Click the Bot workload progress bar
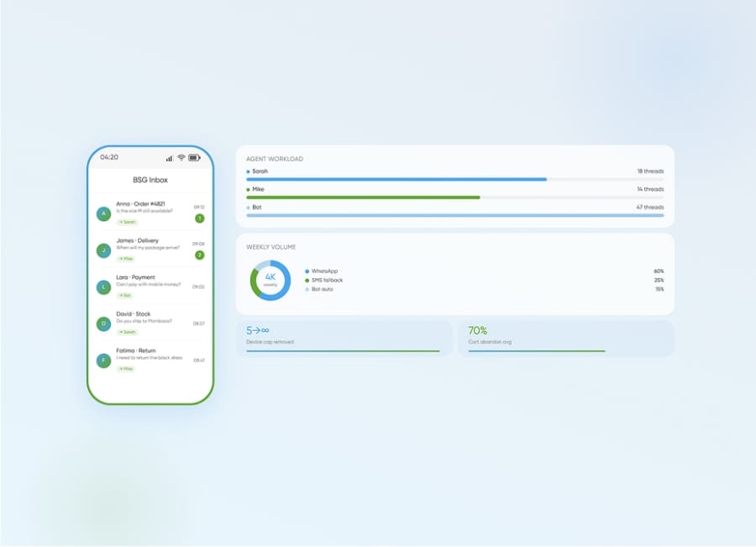Image resolution: width=756 pixels, height=547 pixels. pyautogui.click(x=455, y=216)
